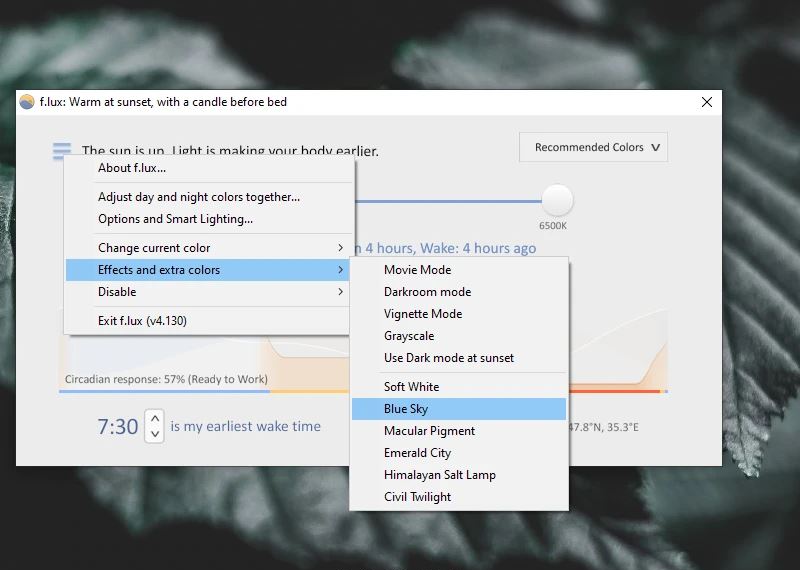Open Options and Smart Lighting...
800x570 pixels.
click(x=209, y=219)
